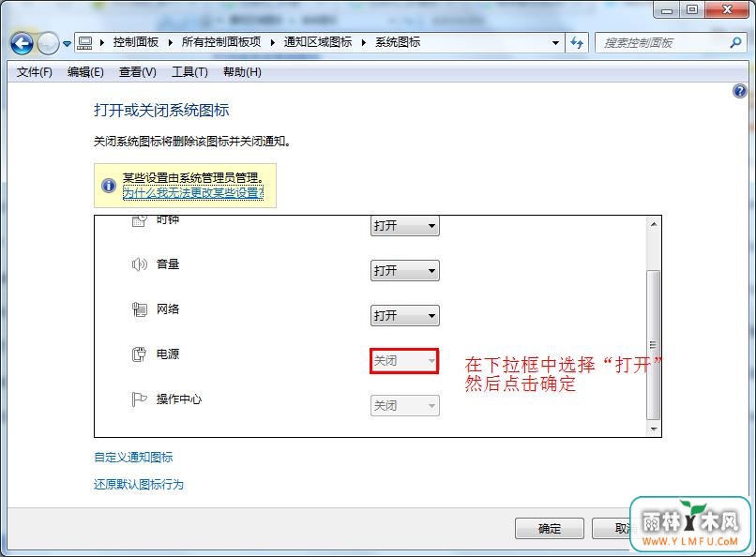756x557 pixels.
Task: Select 通知区域图标 breadcrumb
Action: point(318,42)
